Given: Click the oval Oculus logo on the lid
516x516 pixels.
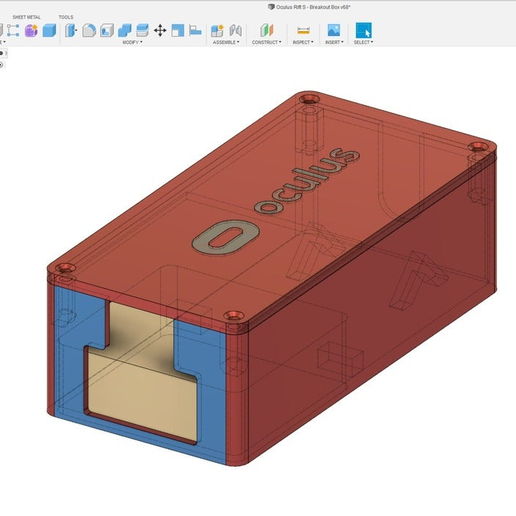Looking at the screenshot, I should 226,237.
